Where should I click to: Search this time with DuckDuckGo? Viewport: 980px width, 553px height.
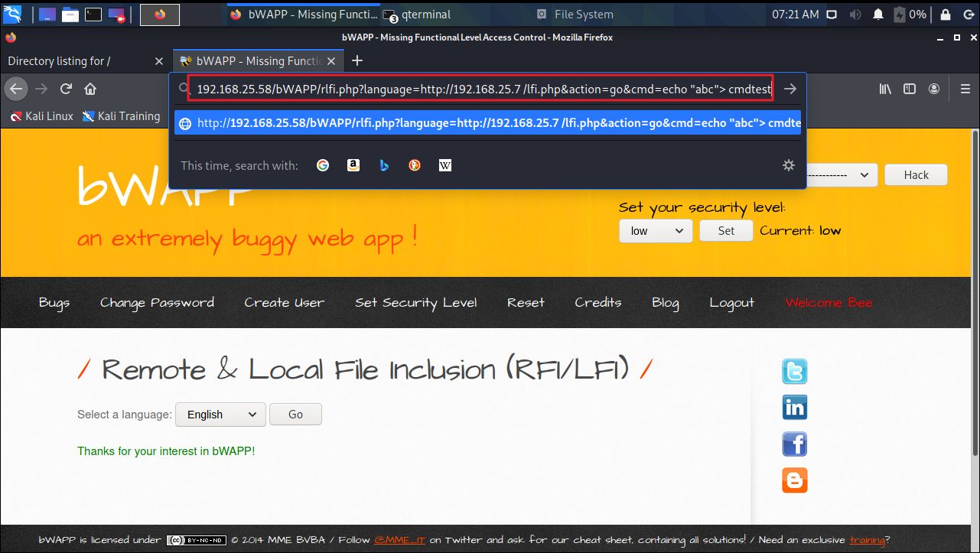click(415, 165)
